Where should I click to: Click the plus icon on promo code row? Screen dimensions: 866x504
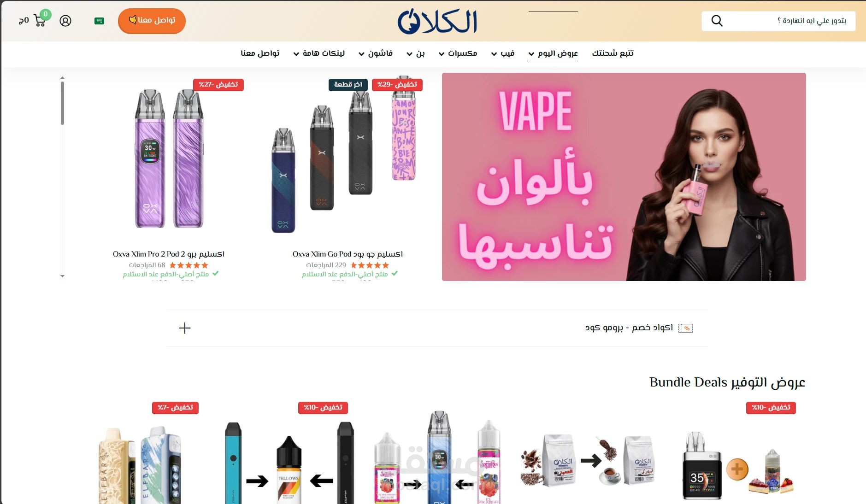pyautogui.click(x=185, y=328)
